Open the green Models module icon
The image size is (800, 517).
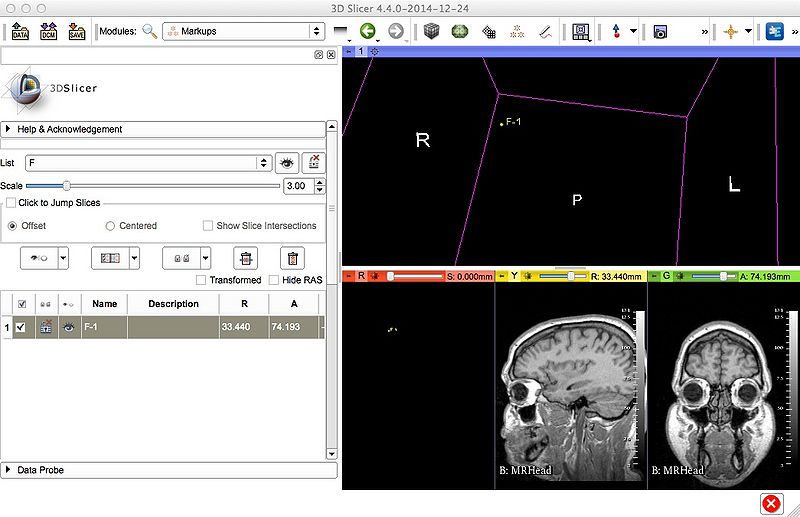(460, 31)
